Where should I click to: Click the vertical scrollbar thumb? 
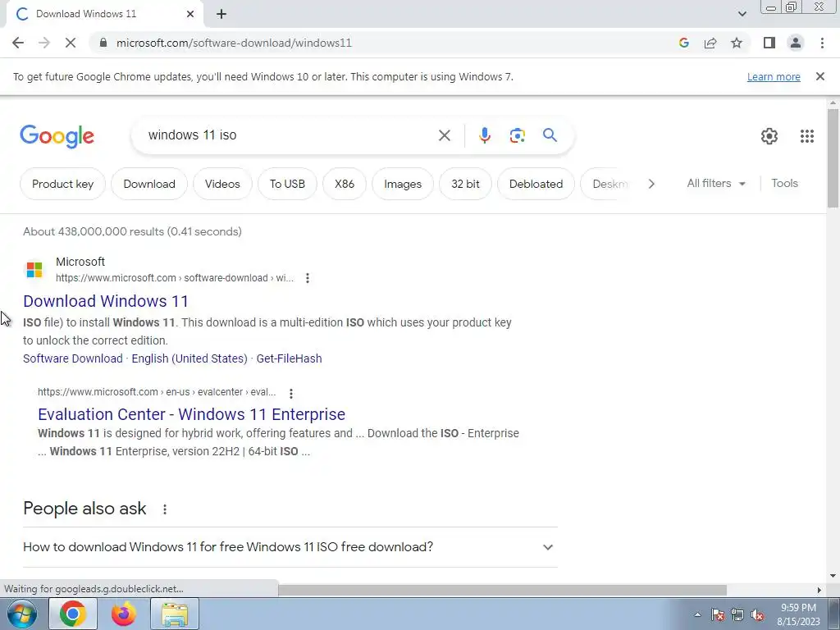pyautogui.click(x=833, y=157)
